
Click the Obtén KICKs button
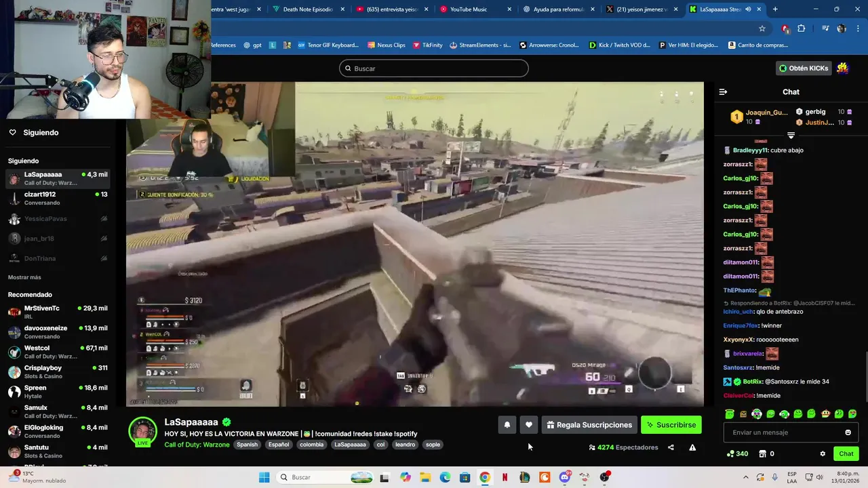804,68
